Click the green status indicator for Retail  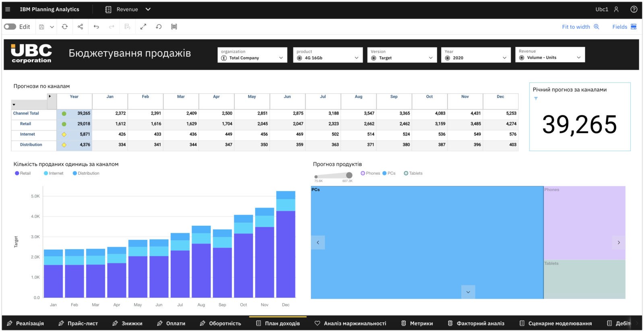[64, 124]
